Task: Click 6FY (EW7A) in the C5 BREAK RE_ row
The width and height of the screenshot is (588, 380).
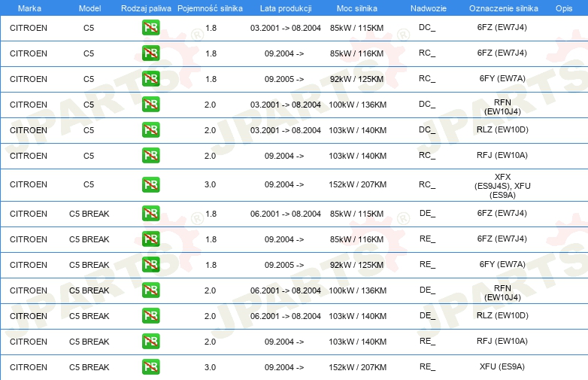Action: [502, 264]
